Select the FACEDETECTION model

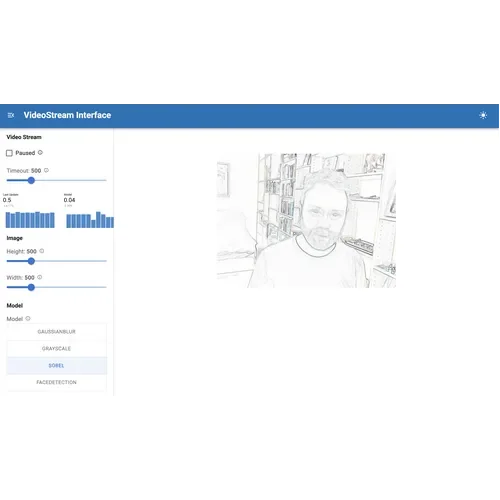click(57, 382)
